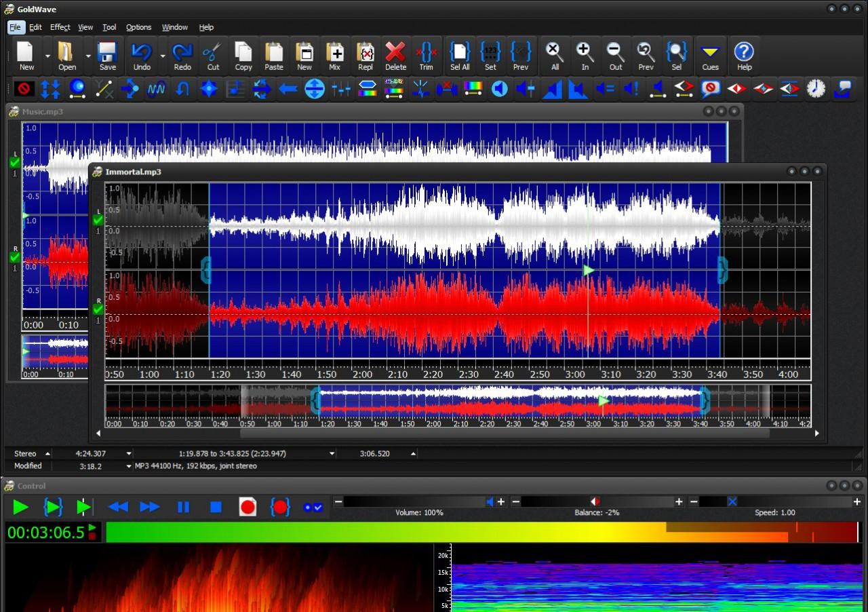Toggle left channel checkbox in Music.mp3
The image size is (868, 612).
coord(15,163)
